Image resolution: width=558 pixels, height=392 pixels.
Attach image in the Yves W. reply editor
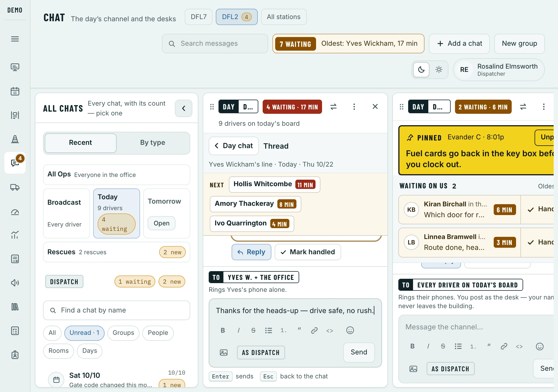(x=224, y=353)
